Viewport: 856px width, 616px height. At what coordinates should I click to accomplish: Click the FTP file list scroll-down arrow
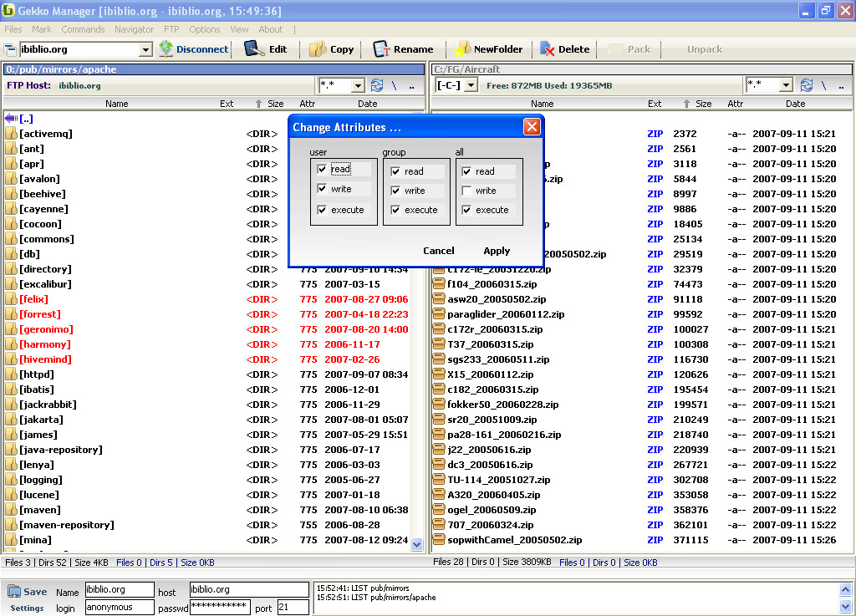417,544
